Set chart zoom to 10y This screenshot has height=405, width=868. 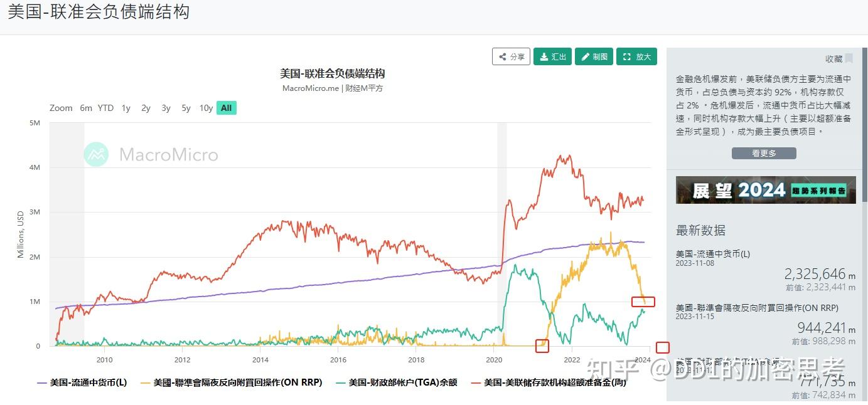[x=206, y=108]
